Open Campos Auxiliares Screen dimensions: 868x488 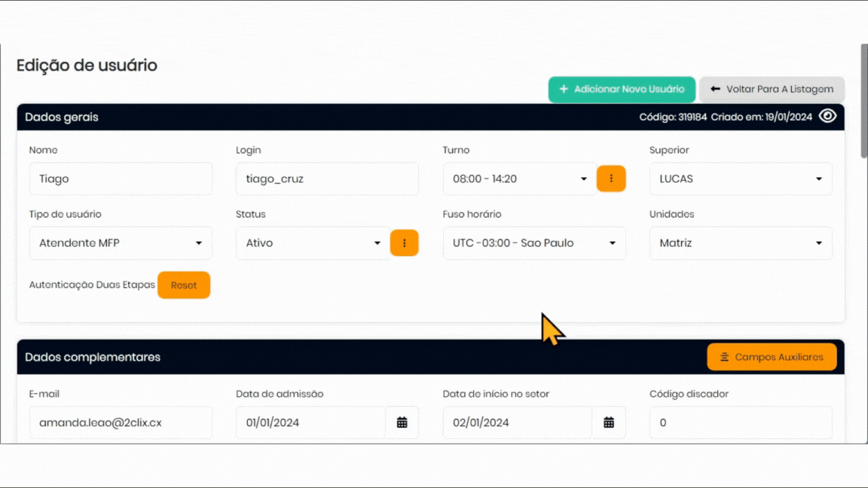(772, 357)
